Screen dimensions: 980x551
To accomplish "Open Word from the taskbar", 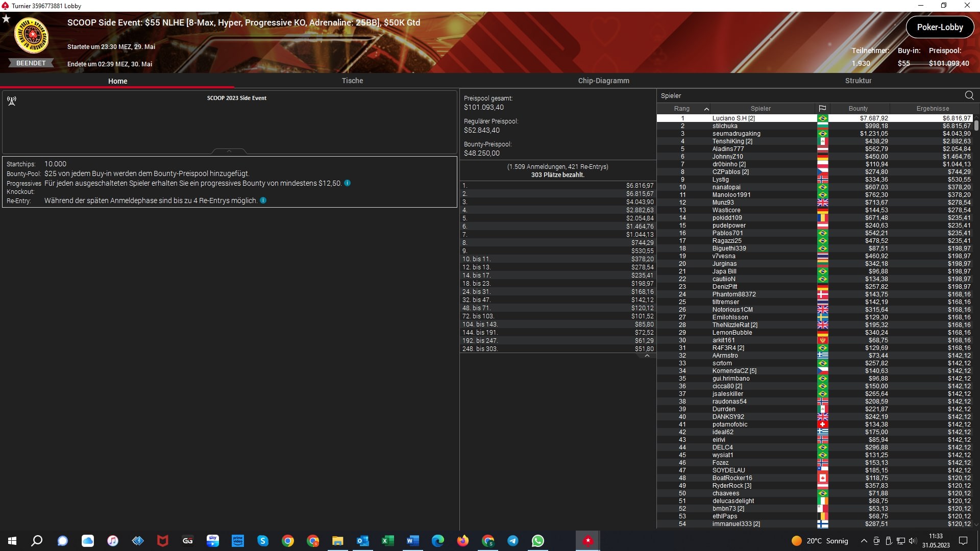I will point(412,541).
